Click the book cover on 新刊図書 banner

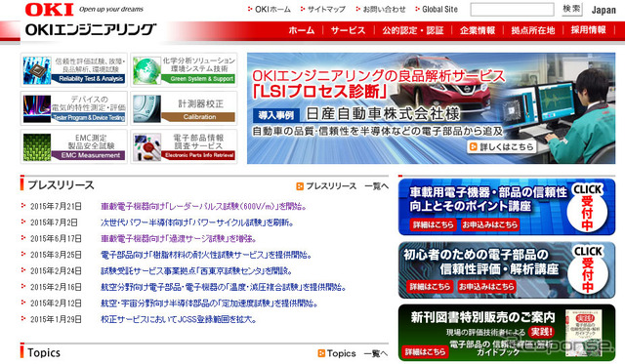pos(583,334)
